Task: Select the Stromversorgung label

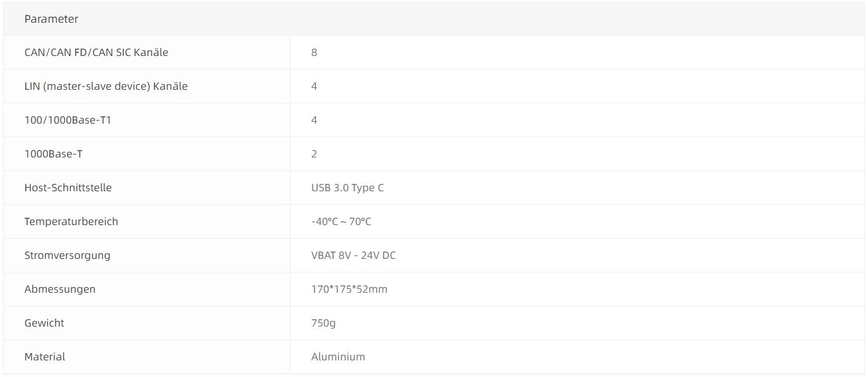Action: (x=67, y=255)
